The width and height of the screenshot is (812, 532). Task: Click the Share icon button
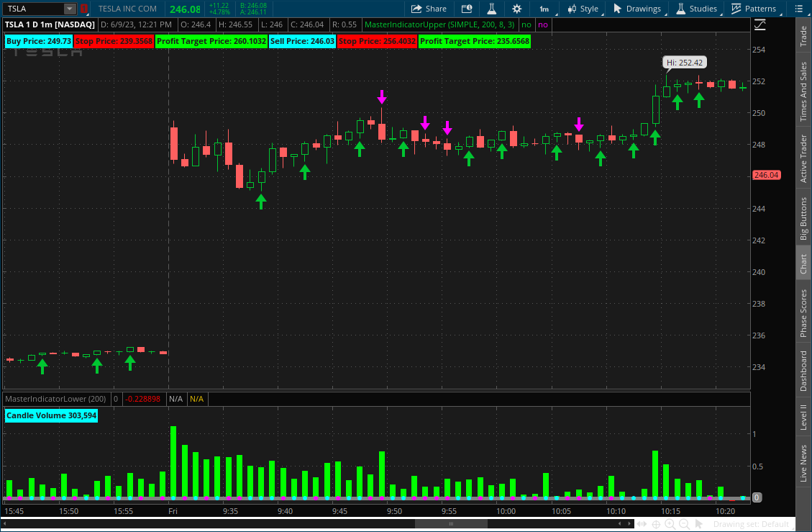[428, 9]
